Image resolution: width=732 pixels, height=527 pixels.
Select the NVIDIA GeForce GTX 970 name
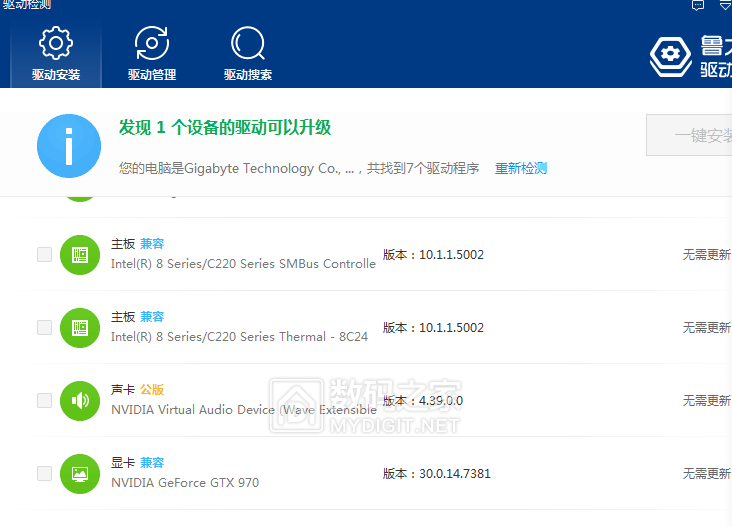pos(185,483)
